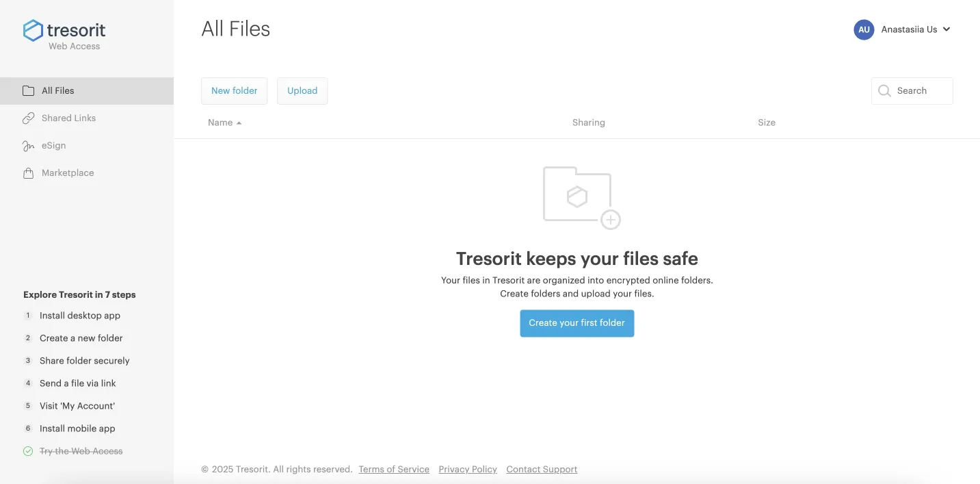Toggle the completed checkmark on Try the Web Access
This screenshot has height=484, width=980.
[27, 450]
